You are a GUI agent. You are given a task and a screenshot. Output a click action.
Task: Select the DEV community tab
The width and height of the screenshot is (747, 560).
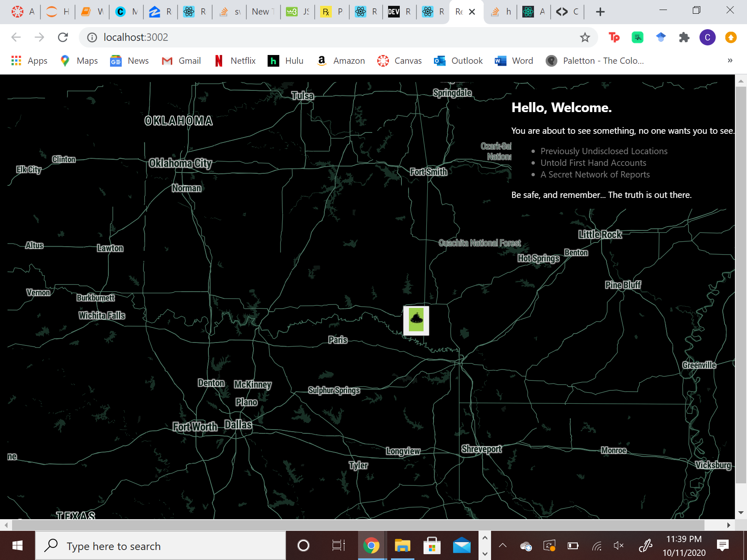click(399, 11)
